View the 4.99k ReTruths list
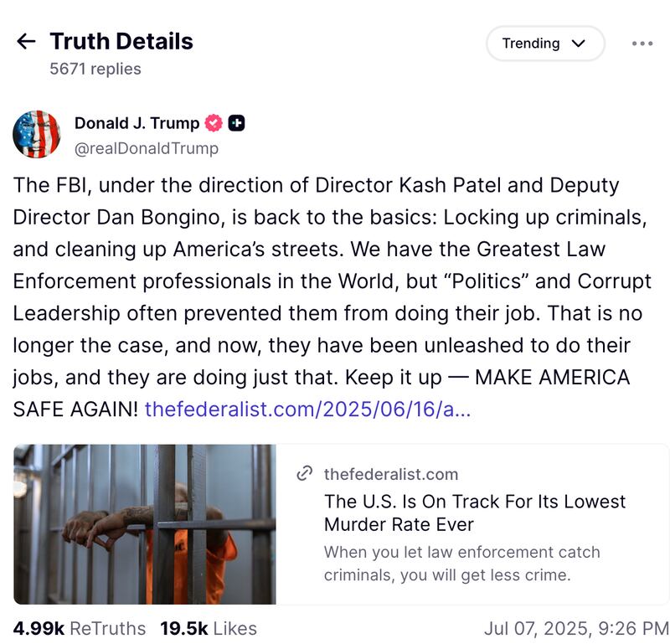This screenshot has width=670, height=644. [x=80, y=628]
